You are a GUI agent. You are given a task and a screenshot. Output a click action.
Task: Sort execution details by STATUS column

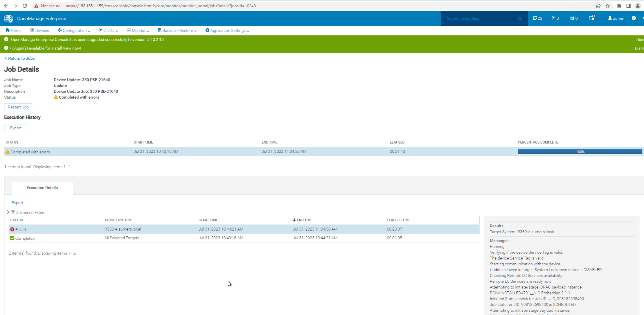click(x=16, y=220)
